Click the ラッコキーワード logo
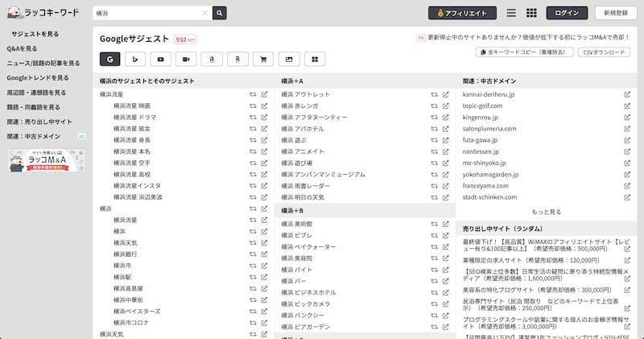The width and height of the screenshot is (644, 339). (x=43, y=13)
